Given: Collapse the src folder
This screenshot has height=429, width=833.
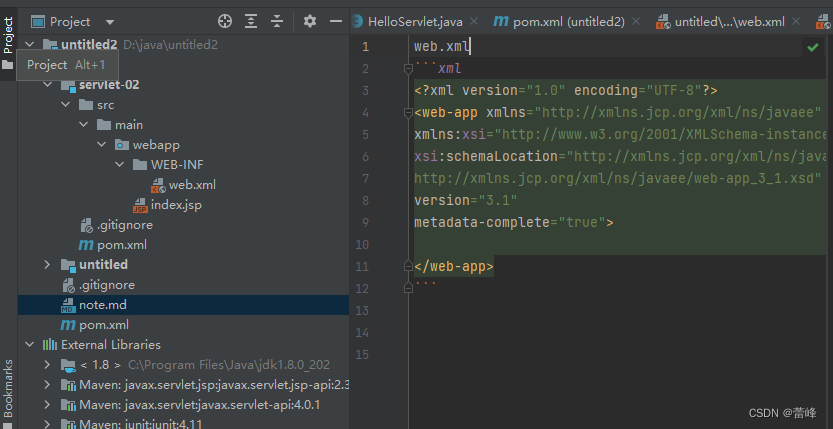Looking at the screenshot, I should pyautogui.click(x=66, y=105).
